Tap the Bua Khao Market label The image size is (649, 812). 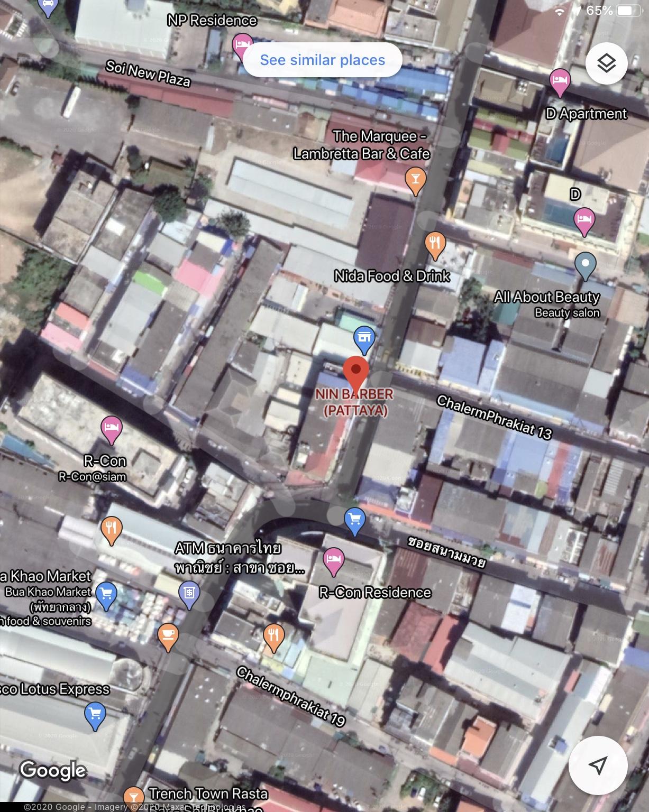[x=46, y=576]
